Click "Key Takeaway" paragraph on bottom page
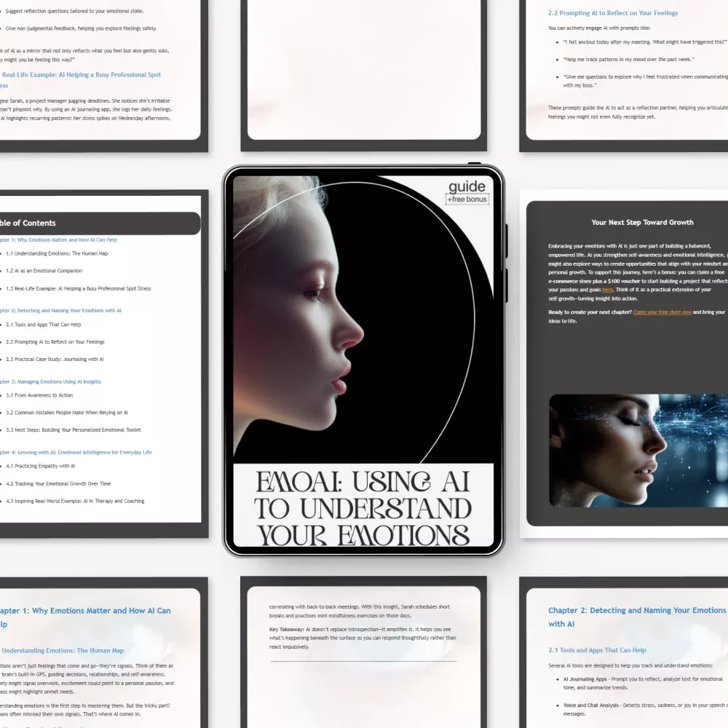728x728 pixels. pos(363,638)
